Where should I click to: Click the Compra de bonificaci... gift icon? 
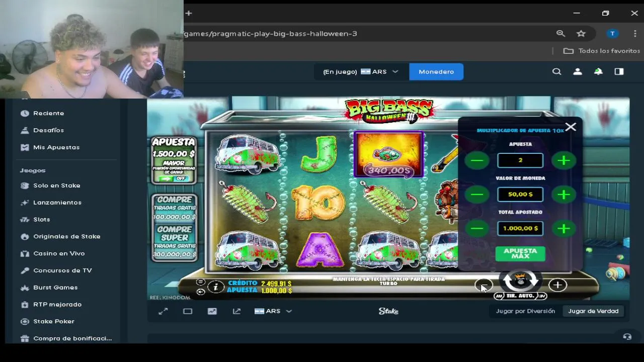[25, 338]
